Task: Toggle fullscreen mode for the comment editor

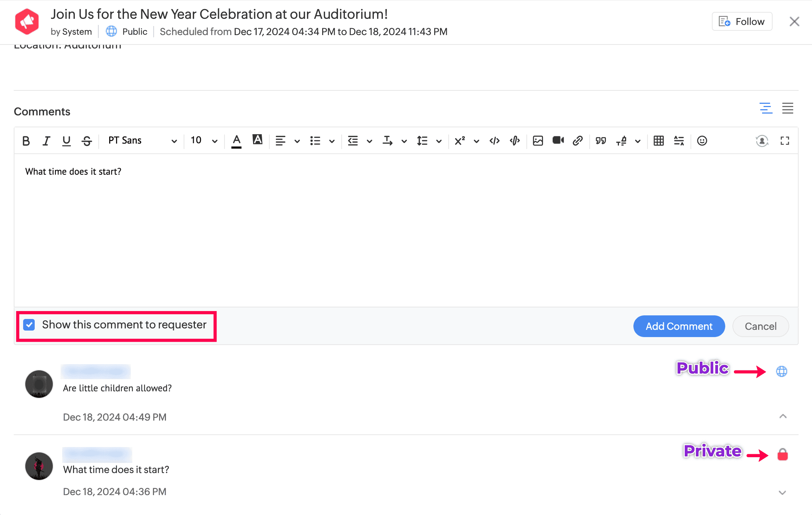Action: tap(784, 141)
